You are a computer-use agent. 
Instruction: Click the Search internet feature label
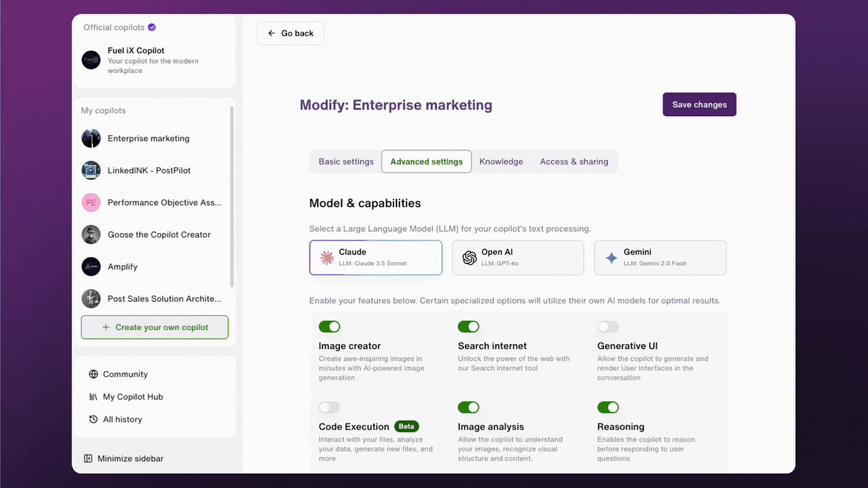point(492,346)
